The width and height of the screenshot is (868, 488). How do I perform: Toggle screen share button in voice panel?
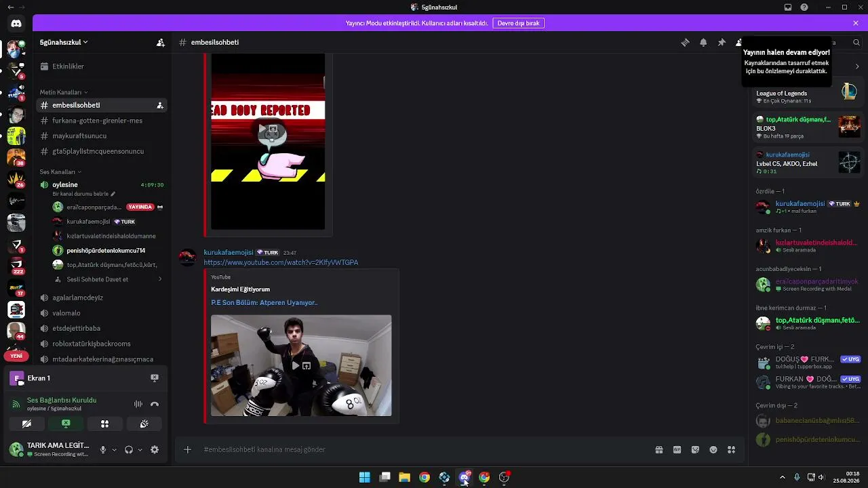tap(66, 424)
